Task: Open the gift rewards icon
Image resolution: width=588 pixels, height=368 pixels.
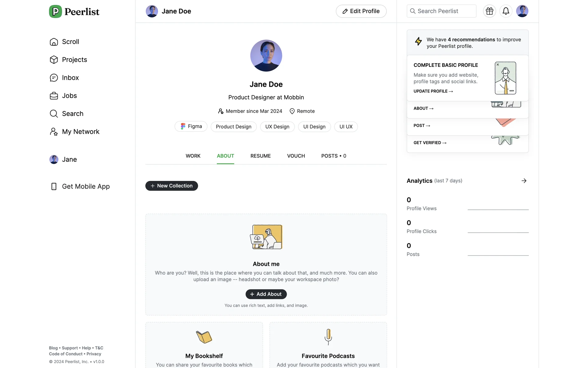Action: click(489, 11)
